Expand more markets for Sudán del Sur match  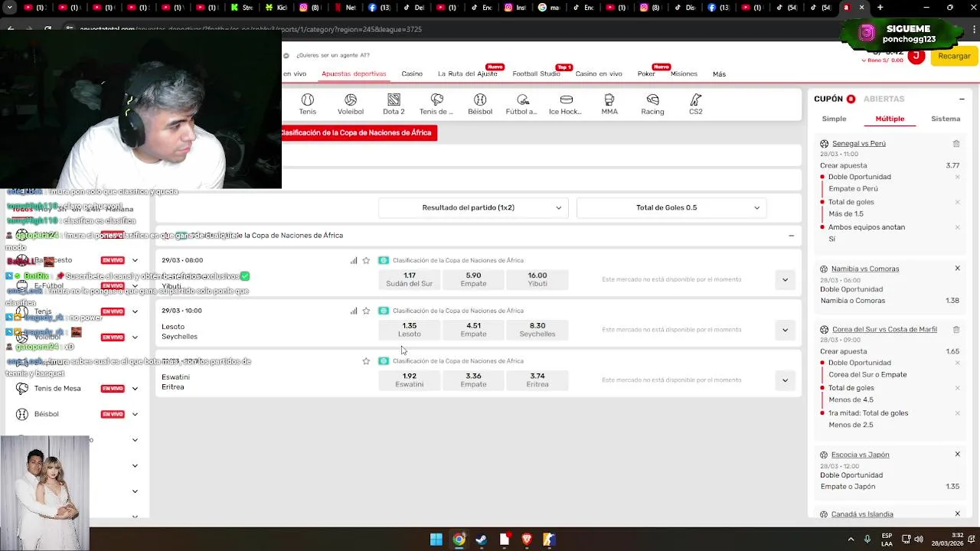[x=785, y=279]
